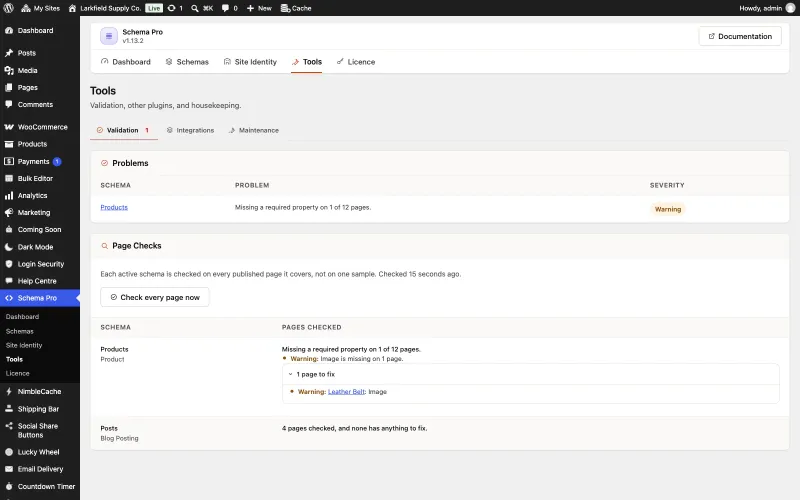The image size is (800, 500).
Task: Click the Check every page now button
Action: [155, 297]
